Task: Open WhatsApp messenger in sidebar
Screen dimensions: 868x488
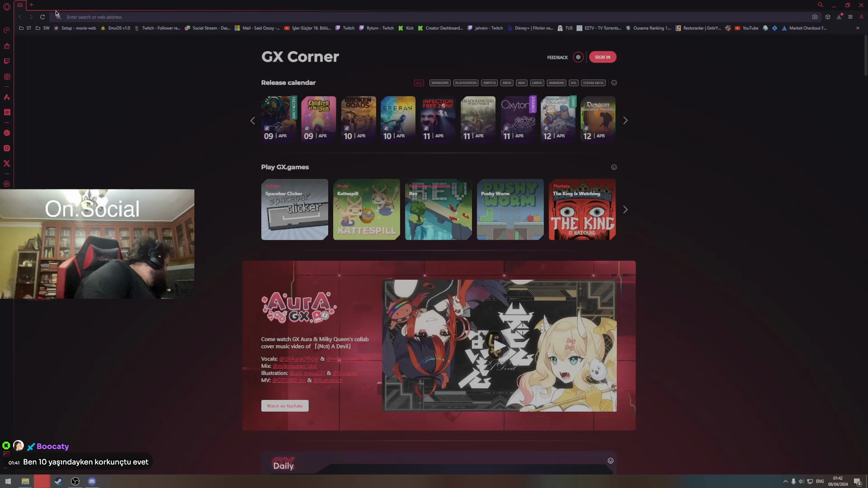Action: (x=7, y=133)
